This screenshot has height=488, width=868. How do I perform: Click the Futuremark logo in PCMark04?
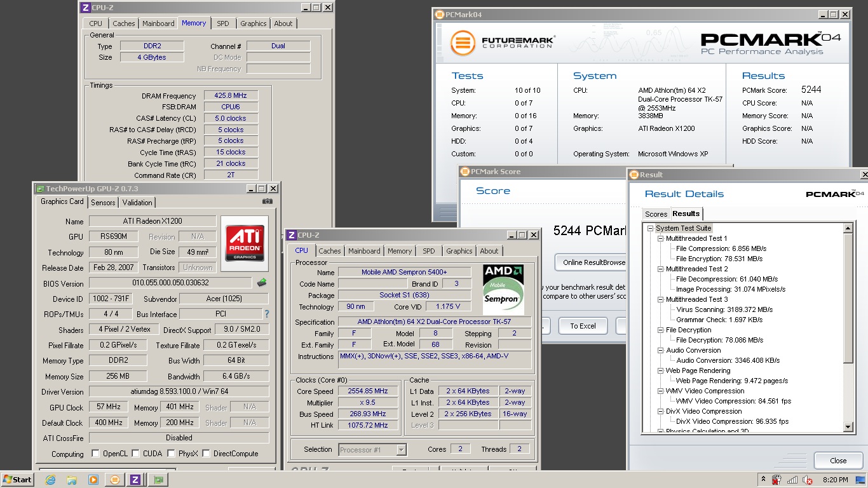tap(463, 43)
